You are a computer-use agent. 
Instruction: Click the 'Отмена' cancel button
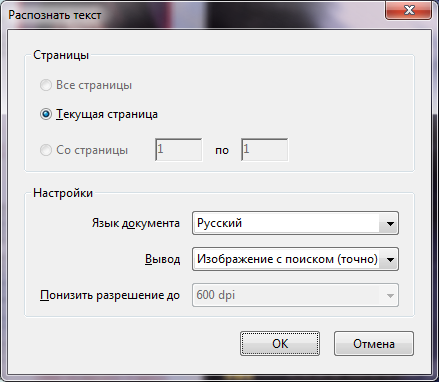(374, 344)
